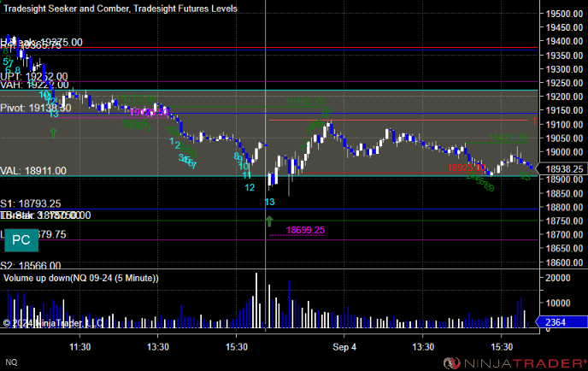Click the green up arrow below the Pivot label
This screenshot has width=588, height=371.
53,132
